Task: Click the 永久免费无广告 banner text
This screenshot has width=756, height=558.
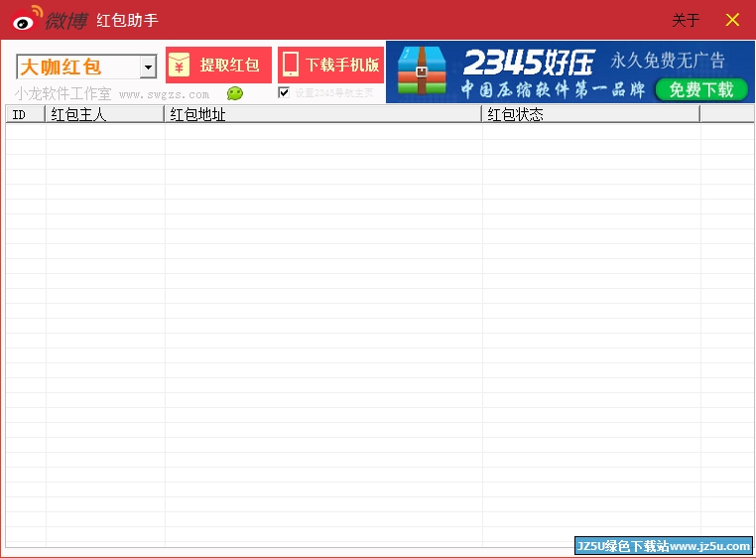Action: (x=668, y=61)
